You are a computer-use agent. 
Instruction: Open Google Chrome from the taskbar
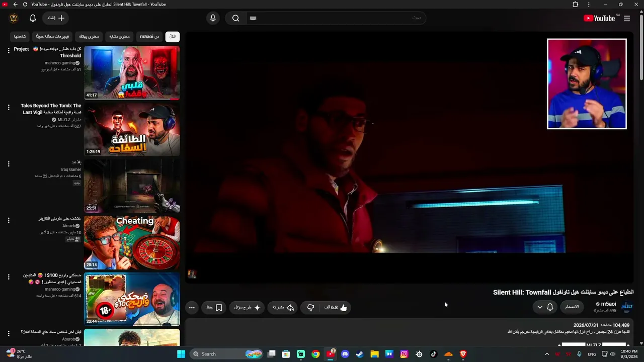pos(315,354)
